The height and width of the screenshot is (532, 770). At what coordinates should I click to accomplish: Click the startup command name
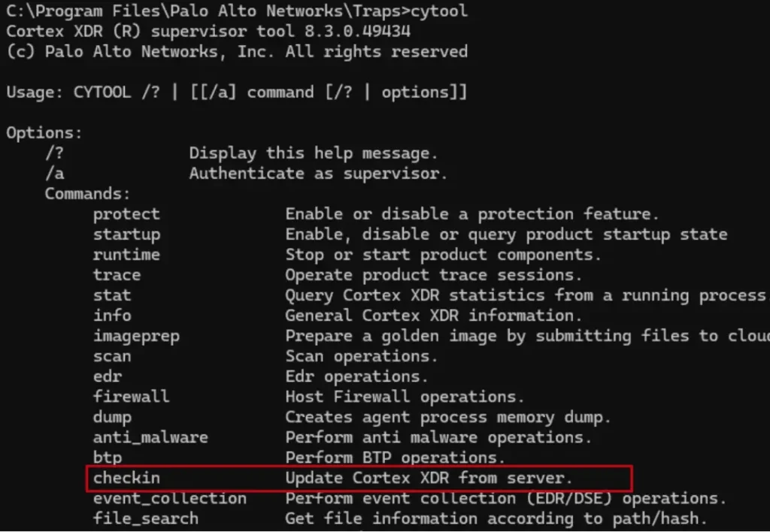tap(126, 234)
